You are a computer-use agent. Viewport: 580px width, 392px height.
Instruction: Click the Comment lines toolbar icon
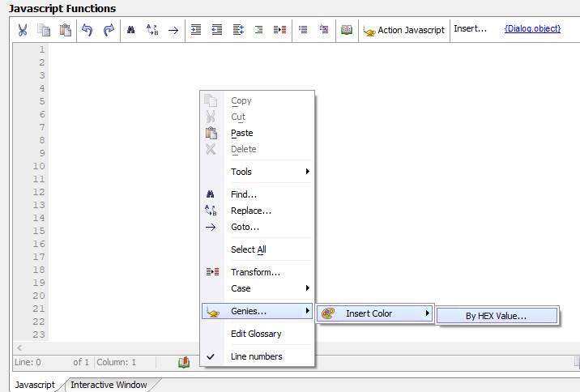point(303,29)
